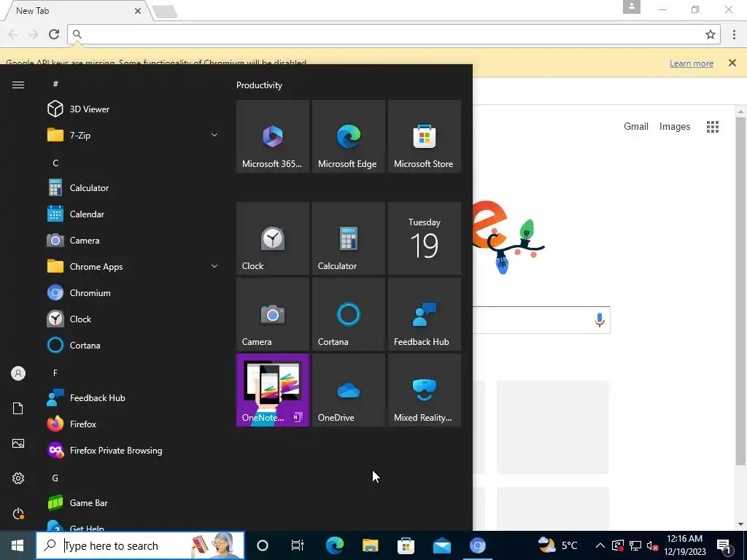This screenshot has height=560, width=747.
Task: Open the Gmail link
Action: pos(636,126)
